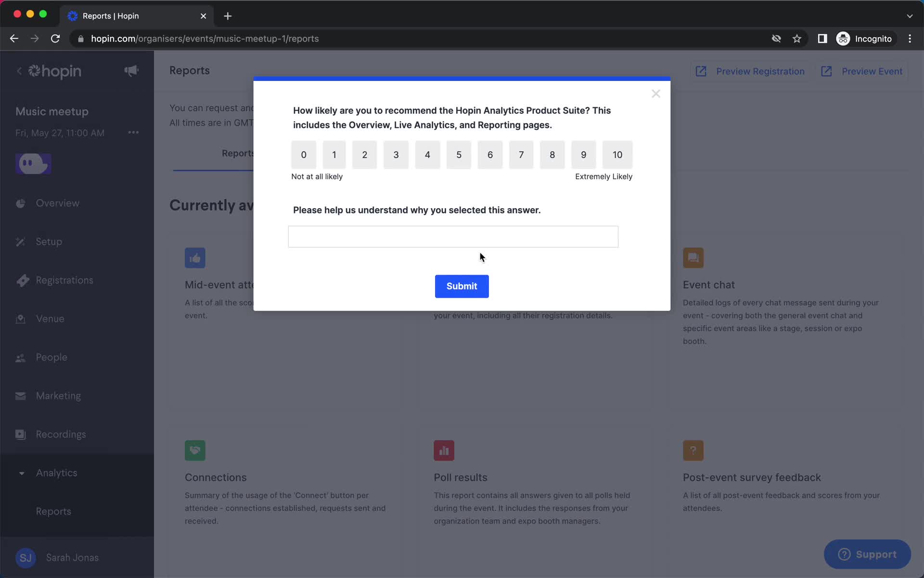
Task: Select score 5 on the NPS scale
Action: click(x=459, y=155)
